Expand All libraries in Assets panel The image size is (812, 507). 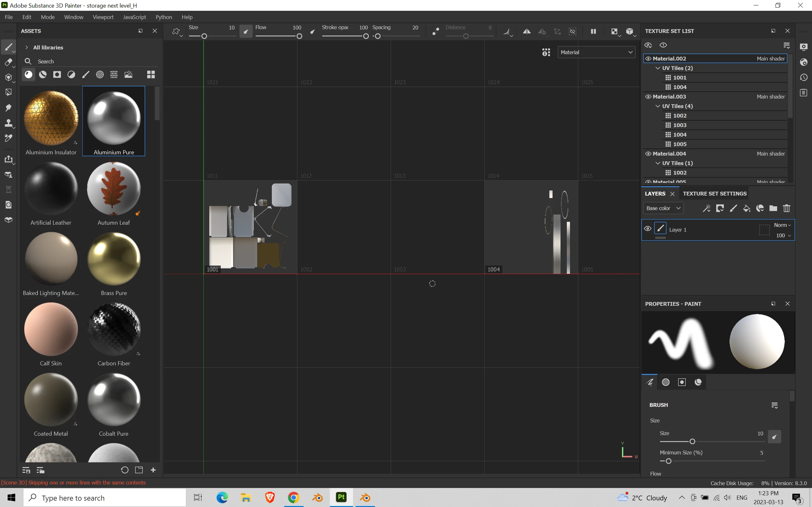(x=27, y=47)
